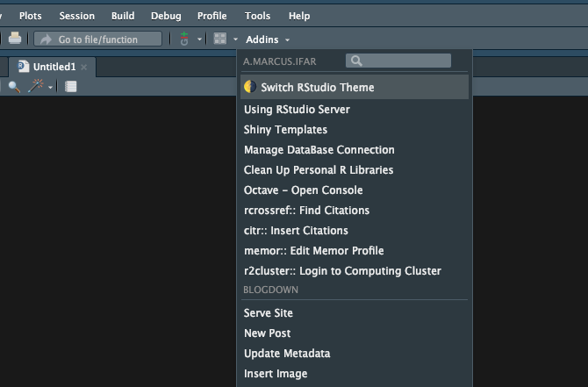Click the find magnifying glass icon in editor

click(x=14, y=87)
